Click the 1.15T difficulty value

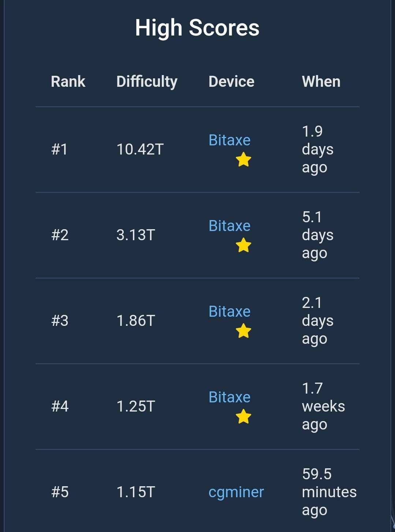[x=136, y=492]
